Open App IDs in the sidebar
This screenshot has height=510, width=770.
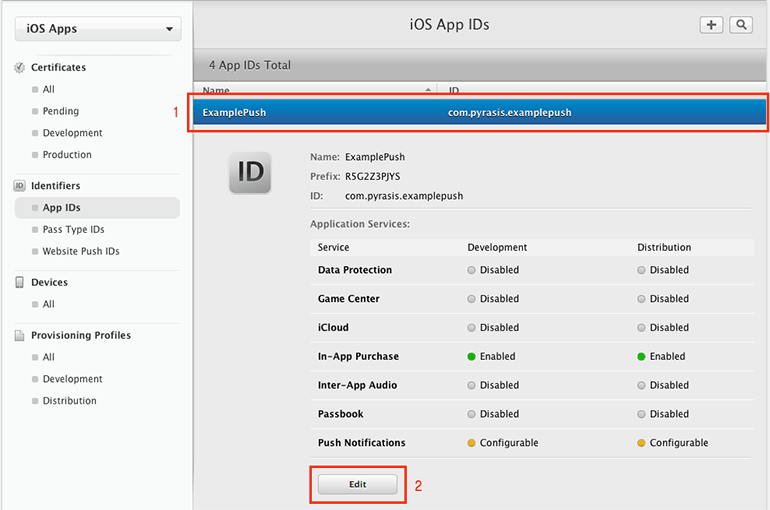62,208
